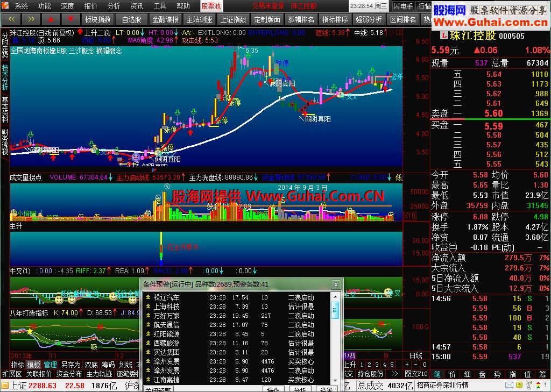Click alert icon beside 航天通信
Screen dimensions: 551x392
pyautogui.click(x=149, y=325)
